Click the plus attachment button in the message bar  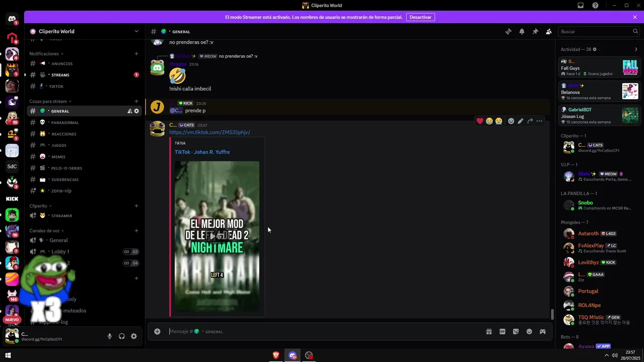coord(157,331)
